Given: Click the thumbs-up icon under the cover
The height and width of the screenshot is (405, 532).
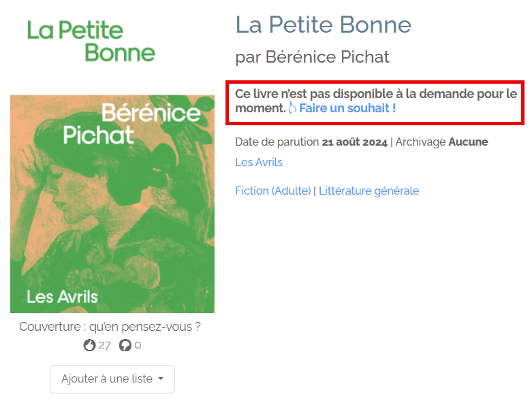Looking at the screenshot, I should point(89,345).
